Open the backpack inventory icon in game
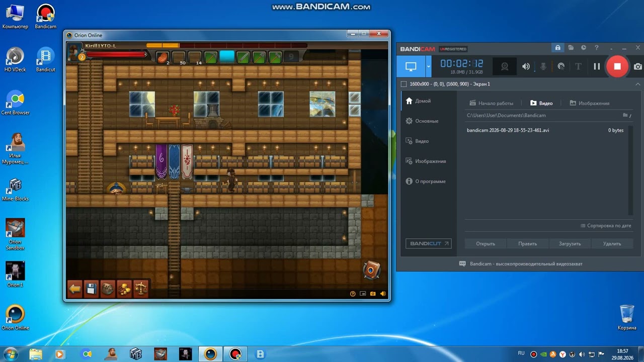The width and height of the screenshot is (644, 362). click(x=108, y=289)
